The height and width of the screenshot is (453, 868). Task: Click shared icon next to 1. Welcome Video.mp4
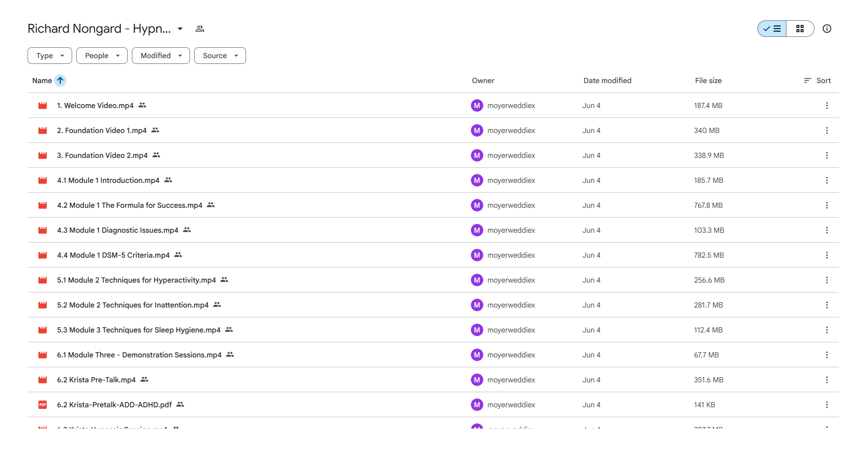pos(142,105)
